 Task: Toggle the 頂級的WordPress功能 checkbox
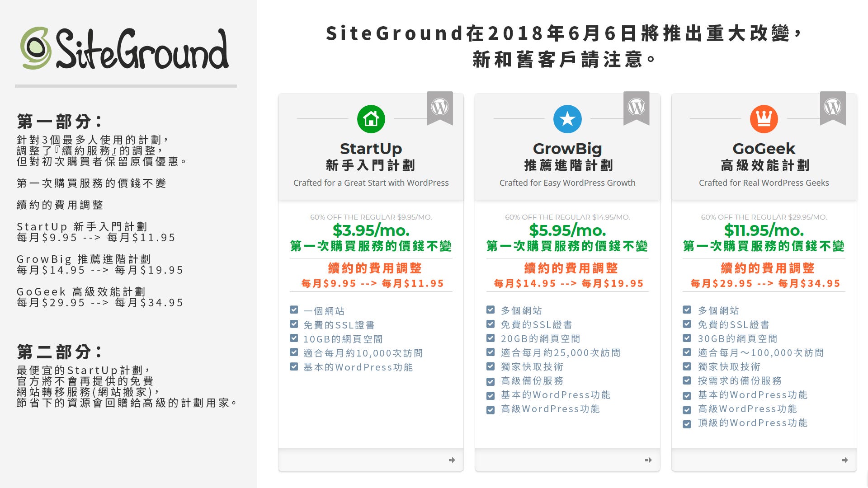tap(687, 424)
